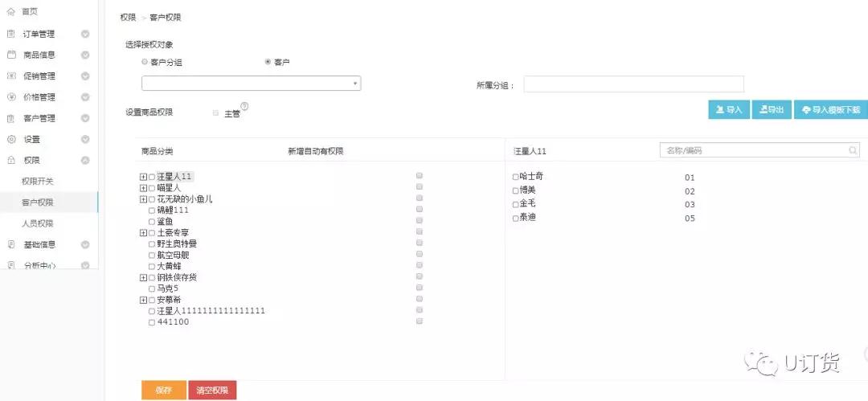This screenshot has height=401, width=868.
Task: Check the 金毛 product checkbox
Action: point(515,204)
